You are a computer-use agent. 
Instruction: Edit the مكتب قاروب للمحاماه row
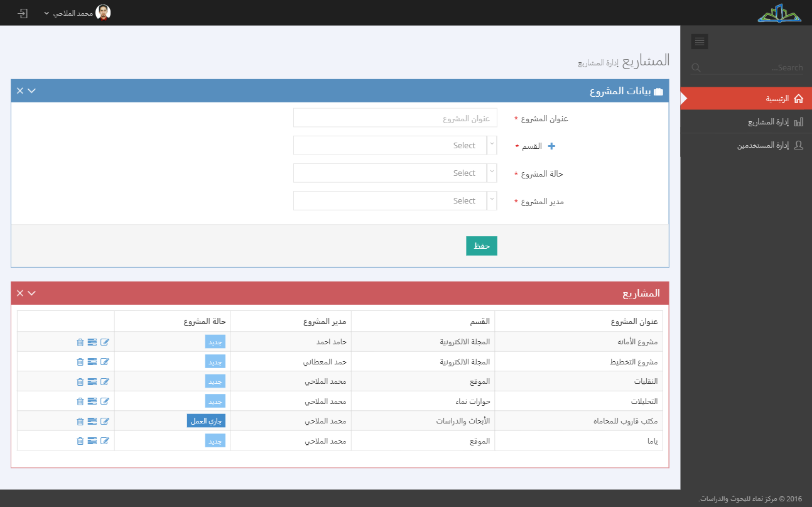coord(105,422)
